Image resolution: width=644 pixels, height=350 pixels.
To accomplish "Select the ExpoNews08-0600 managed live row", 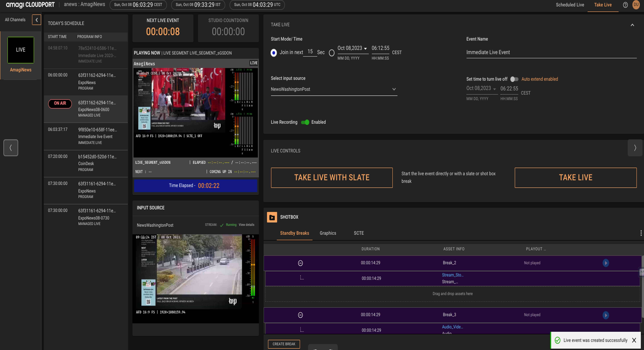I will 86,109.
